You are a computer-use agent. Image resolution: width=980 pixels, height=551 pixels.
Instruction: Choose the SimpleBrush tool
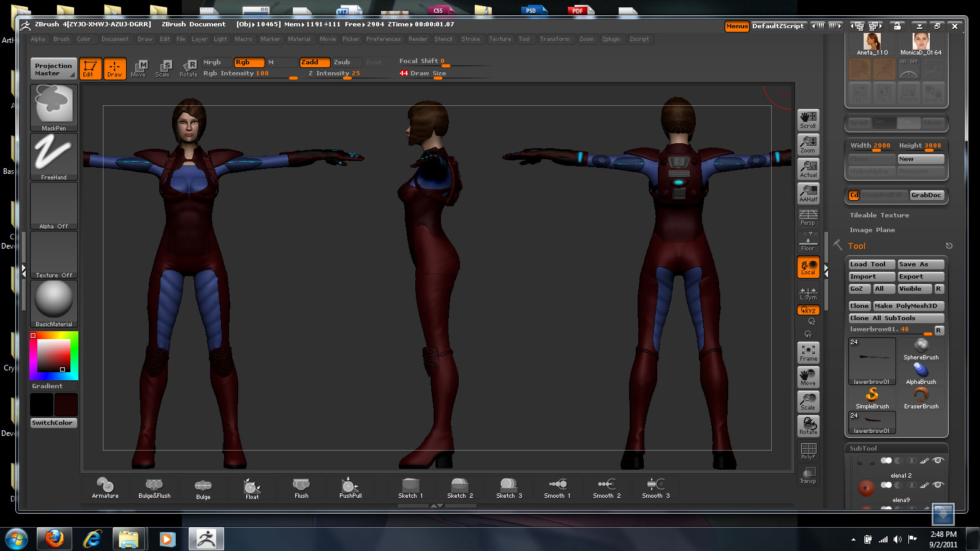coord(872,398)
